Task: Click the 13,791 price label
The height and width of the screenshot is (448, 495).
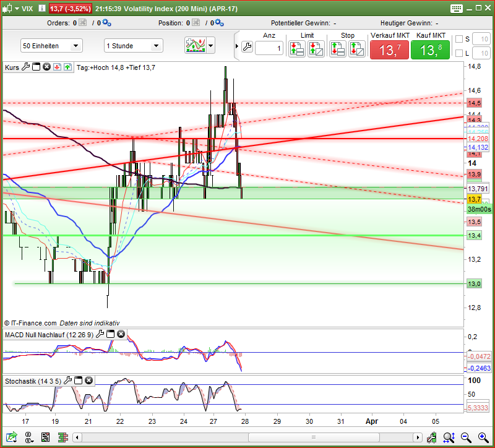Action: (x=478, y=189)
